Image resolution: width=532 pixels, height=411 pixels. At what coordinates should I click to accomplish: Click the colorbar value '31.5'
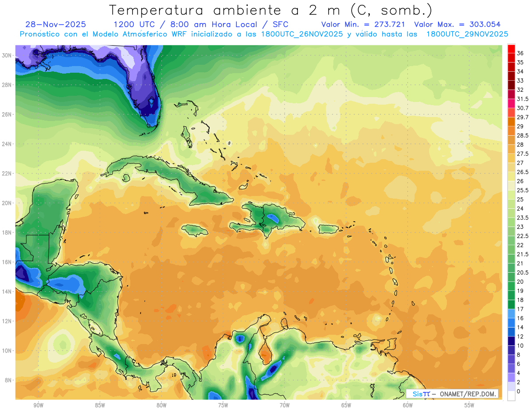pos(523,99)
